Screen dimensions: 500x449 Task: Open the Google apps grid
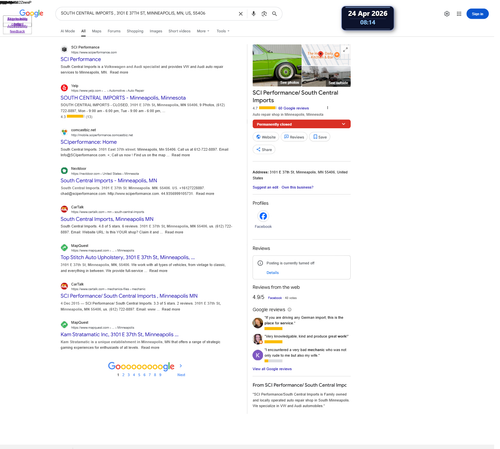click(x=459, y=14)
